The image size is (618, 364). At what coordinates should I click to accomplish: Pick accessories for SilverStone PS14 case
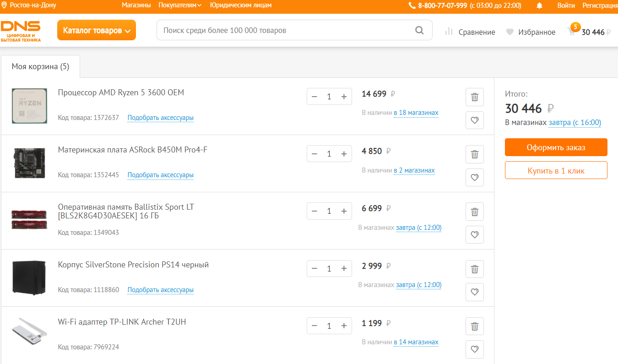(161, 290)
